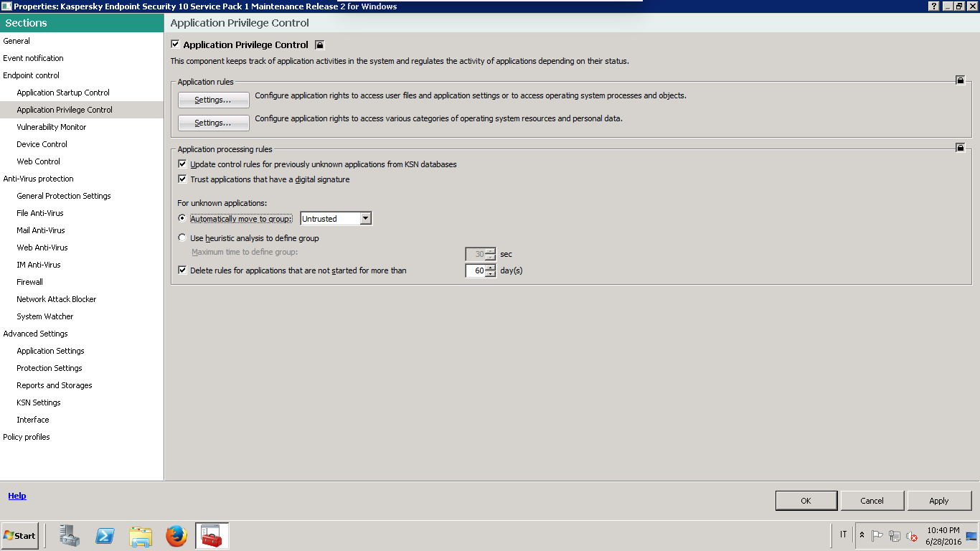Open Server Manager from taskbar

[x=70, y=535]
